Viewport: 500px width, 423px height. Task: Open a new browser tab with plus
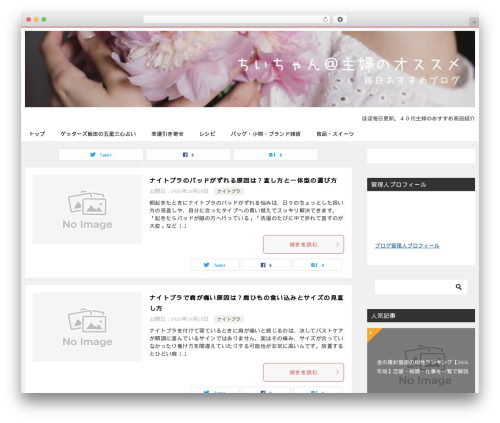pyautogui.click(x=474, y=22)
